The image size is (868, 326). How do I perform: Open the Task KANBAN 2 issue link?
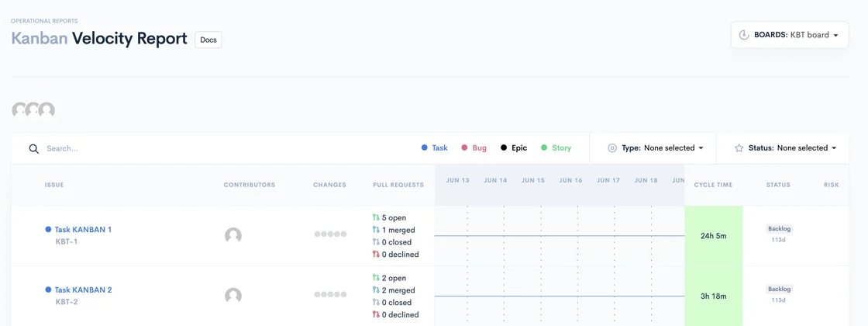click(83, 290)
